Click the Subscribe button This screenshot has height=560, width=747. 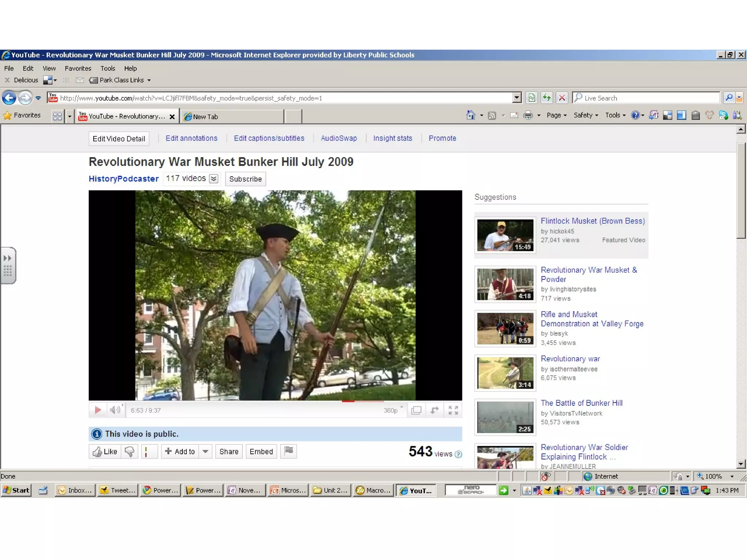(x=245, y=179)
